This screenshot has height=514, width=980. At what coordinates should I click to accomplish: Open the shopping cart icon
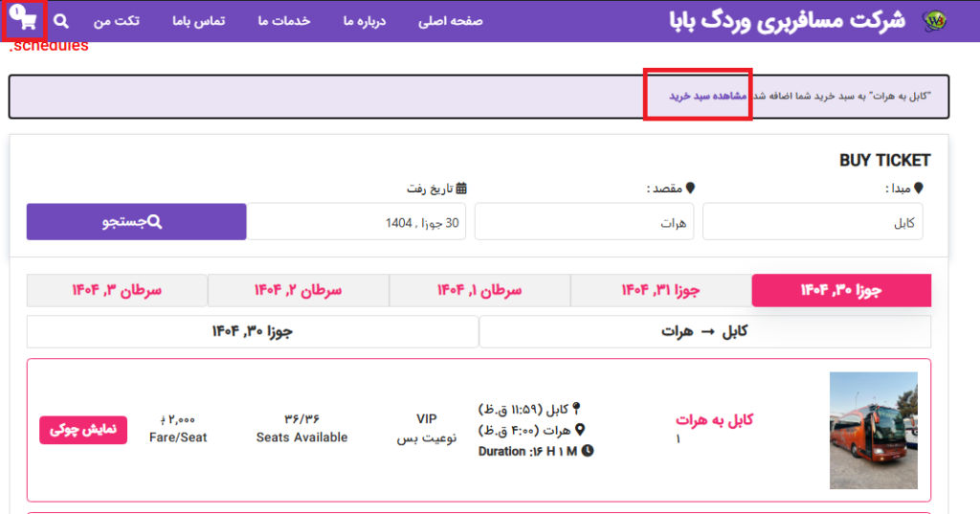click(26, 20)
